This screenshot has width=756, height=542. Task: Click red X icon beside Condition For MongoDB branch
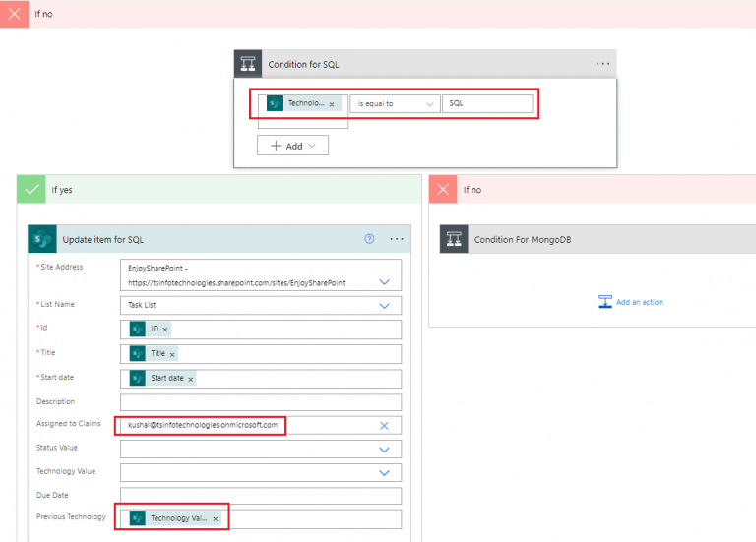(x=443, y=189)
